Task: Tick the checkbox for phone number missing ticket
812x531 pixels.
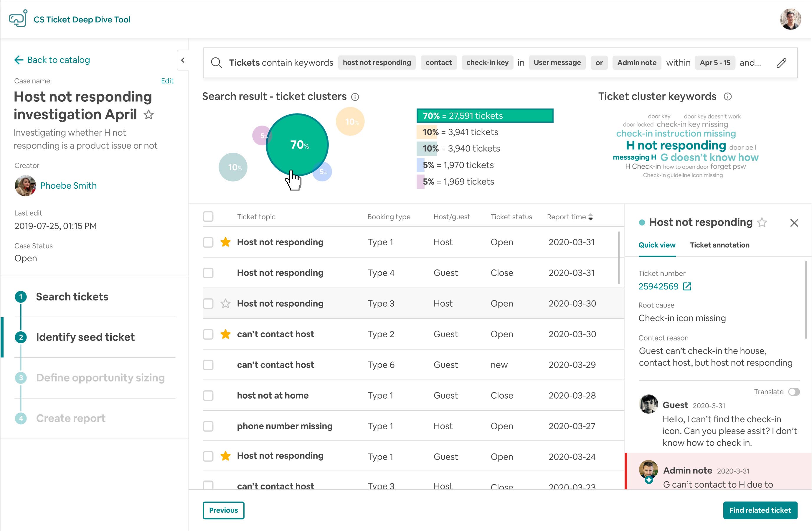Action: [x=208, y=426]
